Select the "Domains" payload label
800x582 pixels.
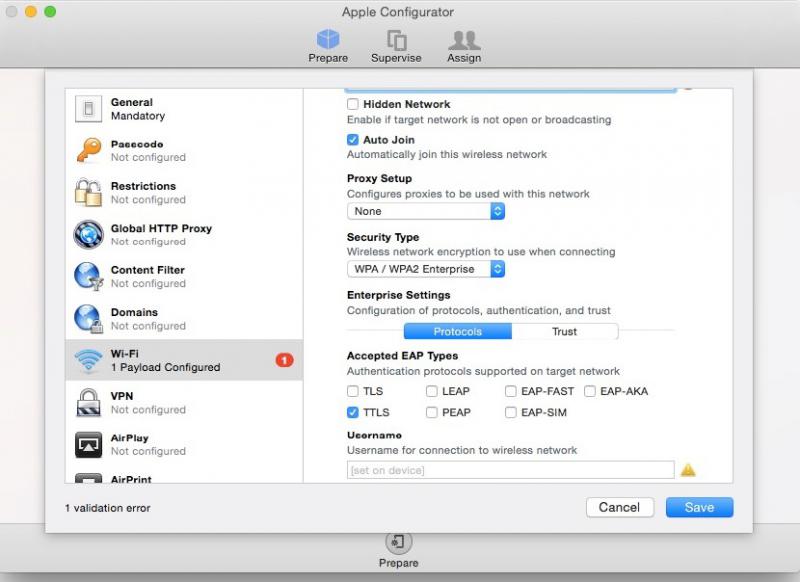134,312
